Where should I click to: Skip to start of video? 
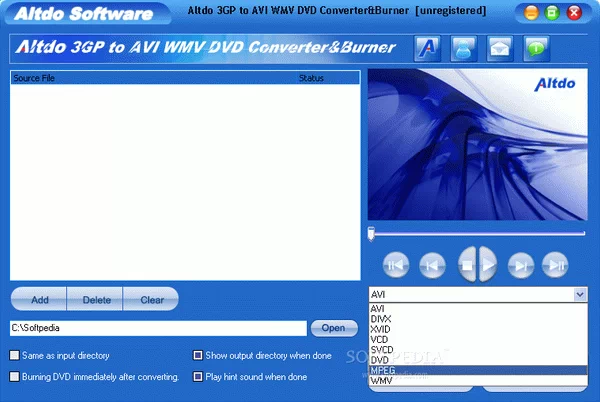[396, 265]
